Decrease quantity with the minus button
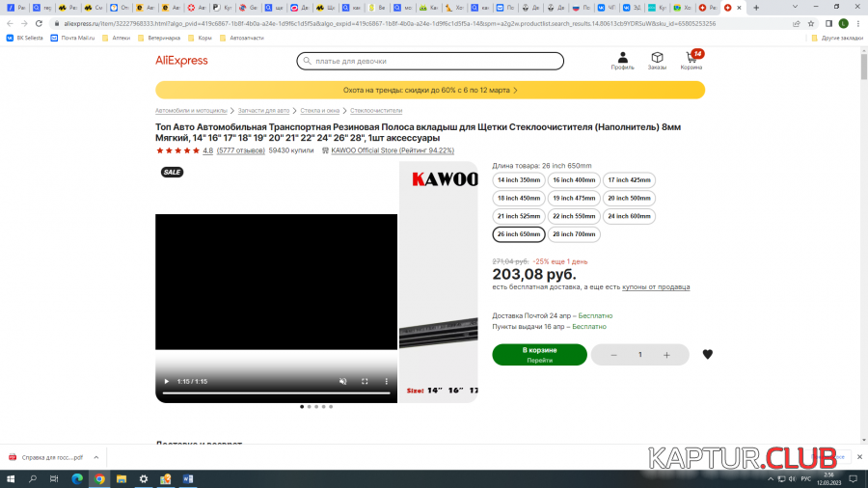 tap(613, 355)
